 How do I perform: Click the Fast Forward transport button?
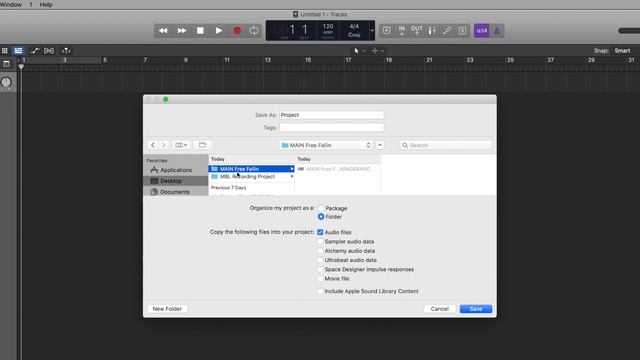tap(182, 31)
